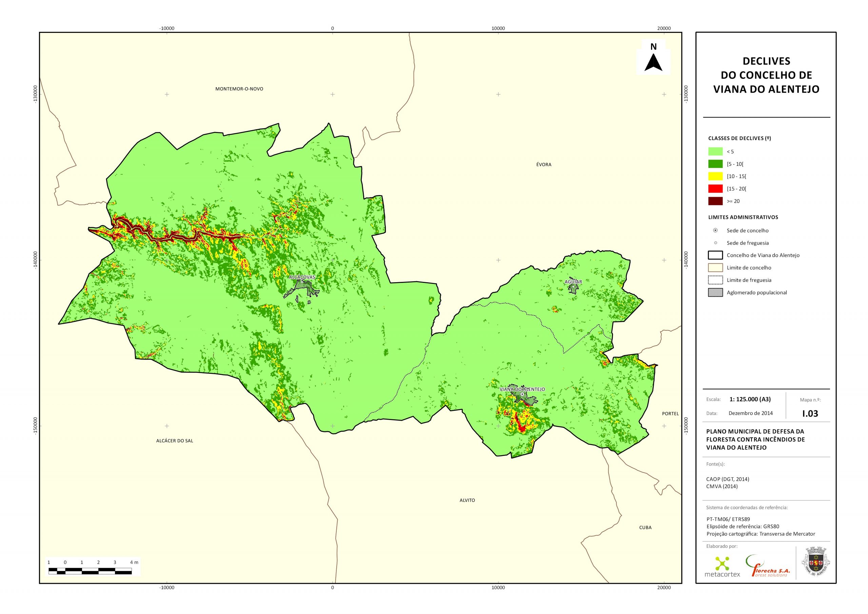Click the yellow [10 - 15[ legend swatch
The width and height of the screenshot is (868, 614).
click(x=715, y=176)
